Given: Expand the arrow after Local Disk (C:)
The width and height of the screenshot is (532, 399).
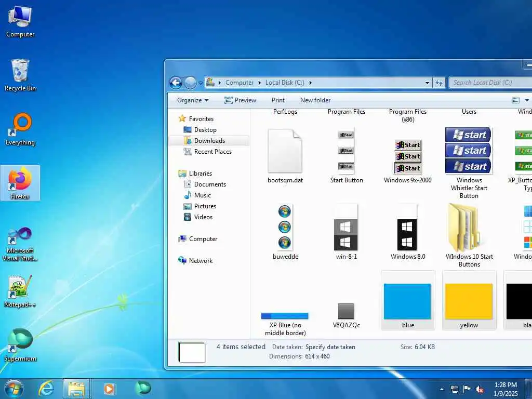Looking at the screenshot, I should pos(310,83).
